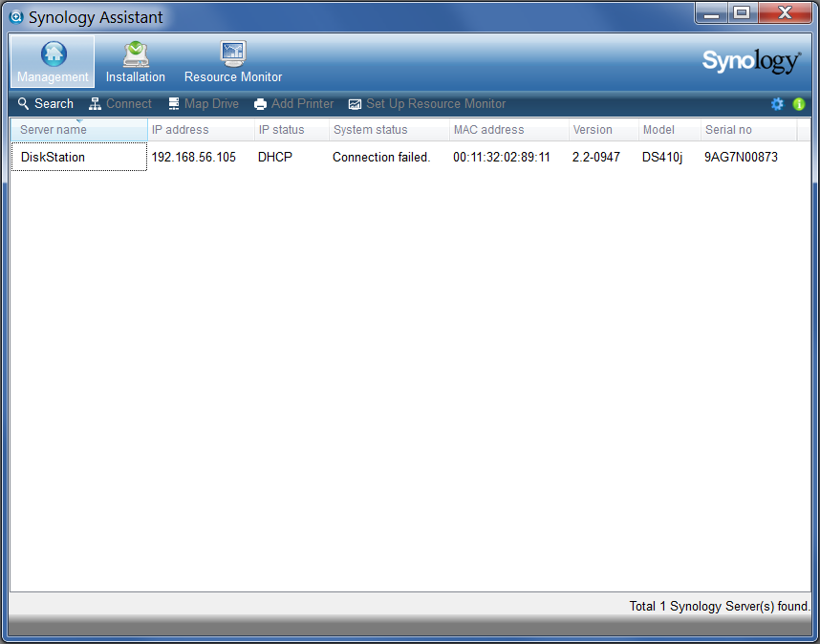Click the version 2.2-0947 cell
Viewport: 820px width, 644px height.
pyautogui.click(x=596, y=157)
